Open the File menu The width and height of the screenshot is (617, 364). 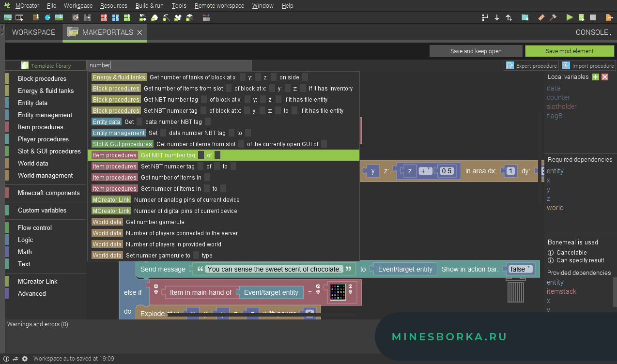[x=51, y=6]
